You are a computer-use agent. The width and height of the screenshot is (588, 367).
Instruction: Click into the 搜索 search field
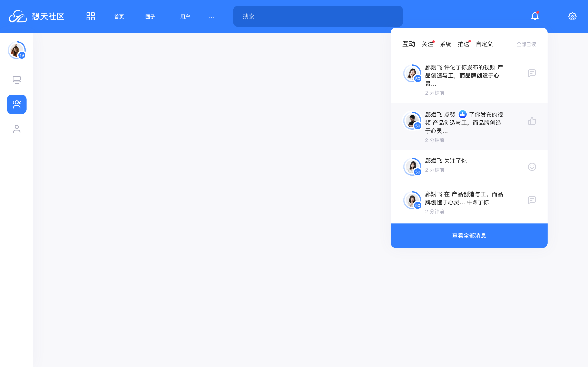point(318,16)
